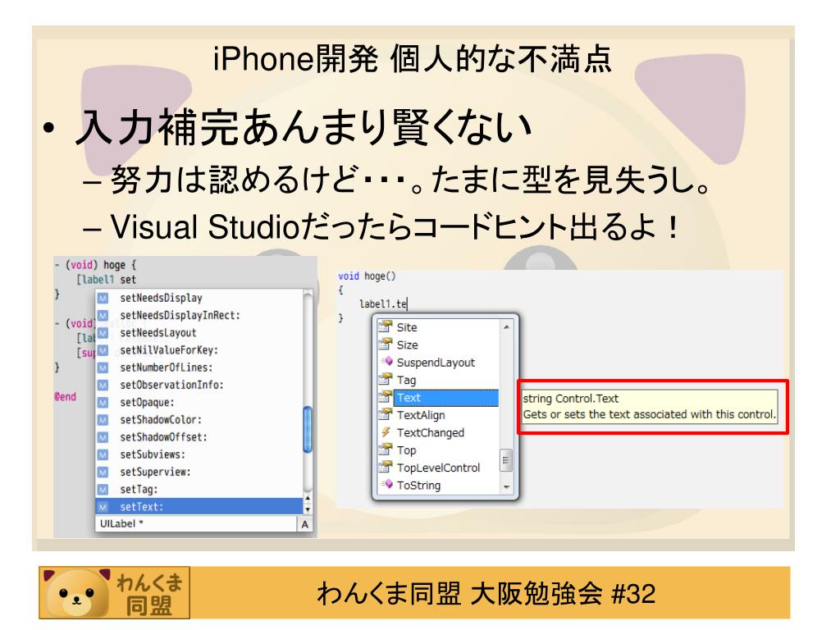Choose TextChanged event in IntelliSense
Screen dimensions: 840x630
click(430, 433)
